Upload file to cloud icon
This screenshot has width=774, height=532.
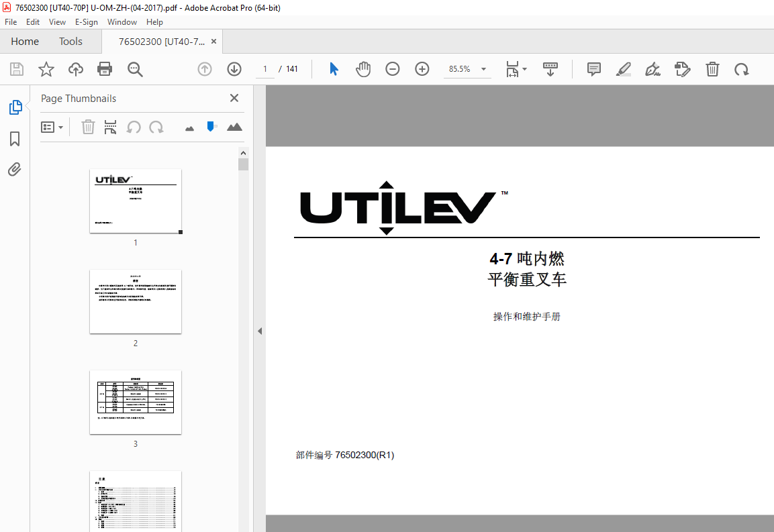(x=76, y=69)
